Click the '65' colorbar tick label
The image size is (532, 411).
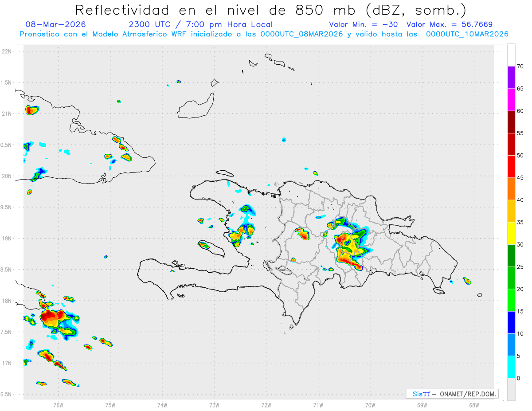click(x=520, y=89)
